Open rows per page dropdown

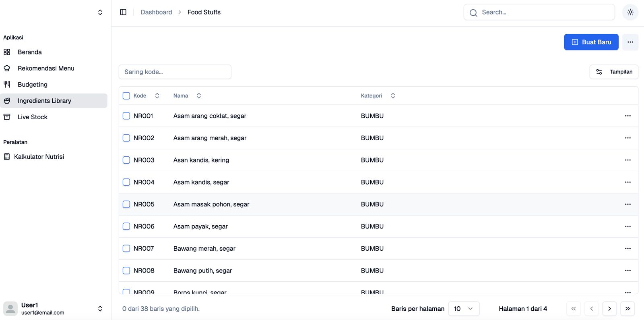pyautogui.click(x=464, y=309)
